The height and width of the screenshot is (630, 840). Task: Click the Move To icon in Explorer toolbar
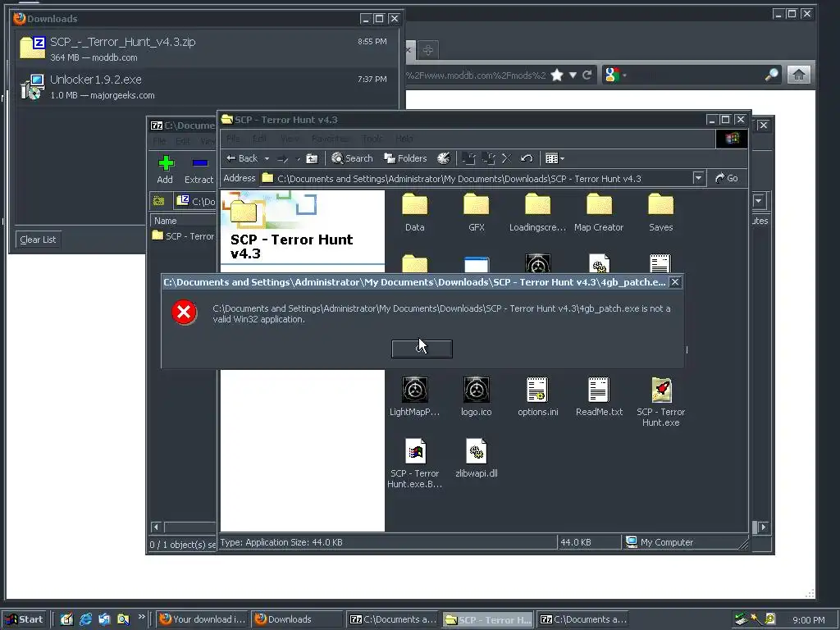pos(468,158)
